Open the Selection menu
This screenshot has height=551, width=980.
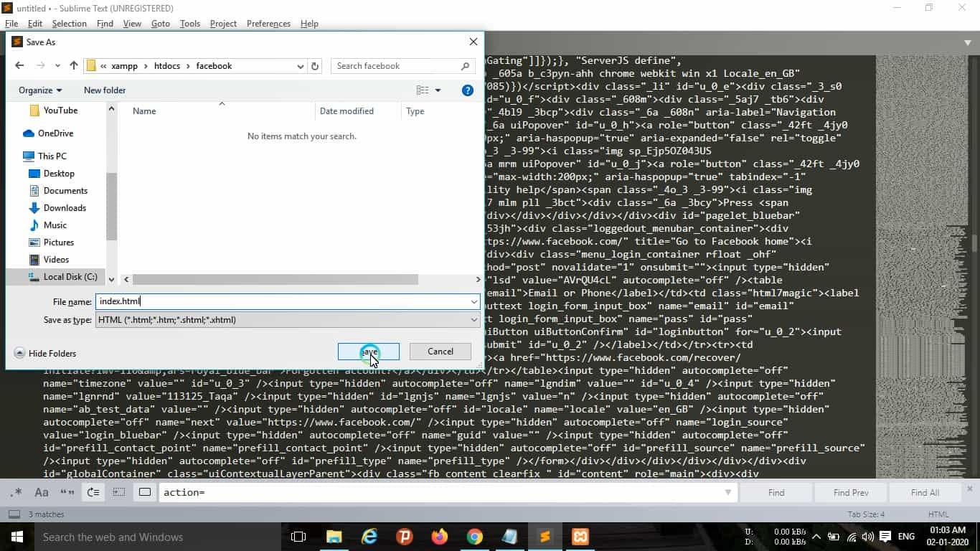[70, 24]
